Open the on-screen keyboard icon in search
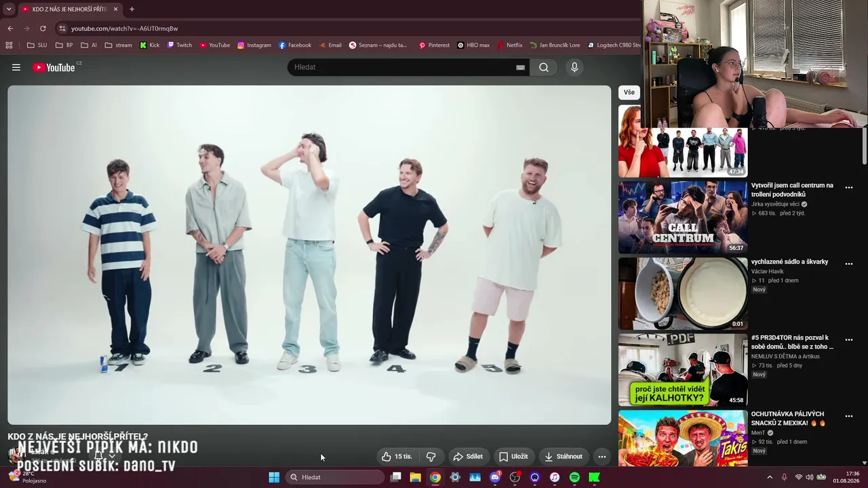 tap(520, 67)
